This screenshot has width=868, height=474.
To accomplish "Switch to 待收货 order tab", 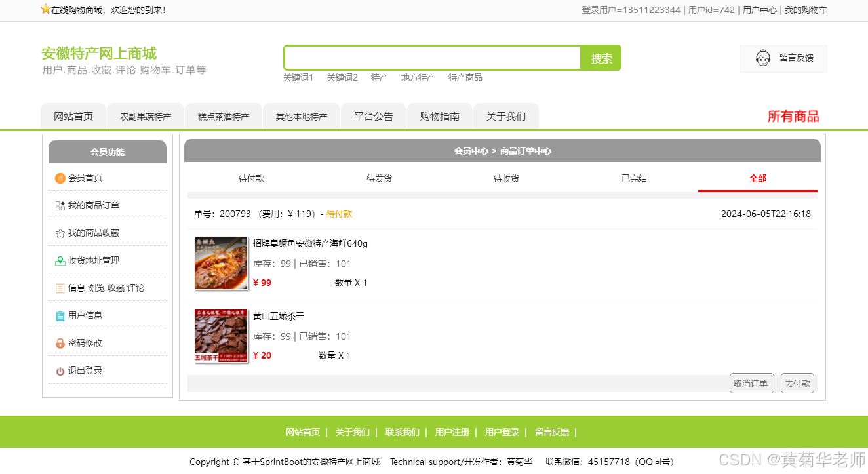I will [x=506, y=178].
